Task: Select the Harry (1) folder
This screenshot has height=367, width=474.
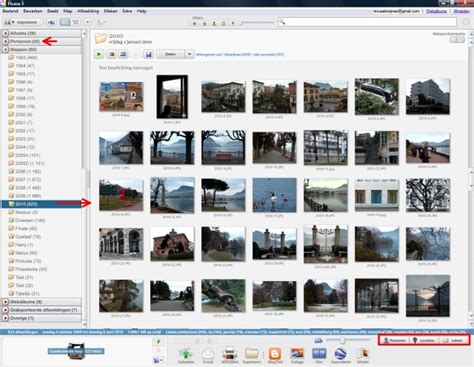Action: 21,244
